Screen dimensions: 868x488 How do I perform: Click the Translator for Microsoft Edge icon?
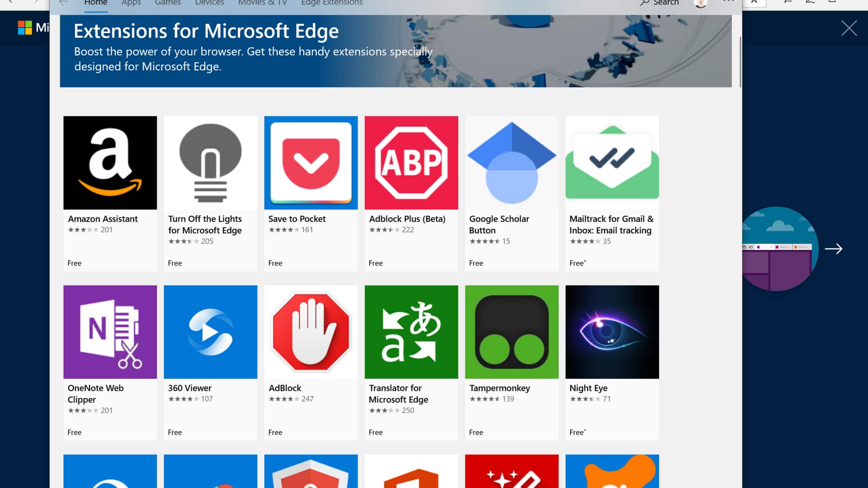(x=411, y=332)
